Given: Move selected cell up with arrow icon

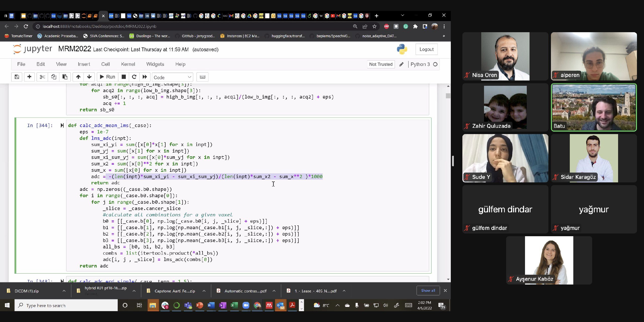Looking at the screenshot, I should click(x=78, y=77).
